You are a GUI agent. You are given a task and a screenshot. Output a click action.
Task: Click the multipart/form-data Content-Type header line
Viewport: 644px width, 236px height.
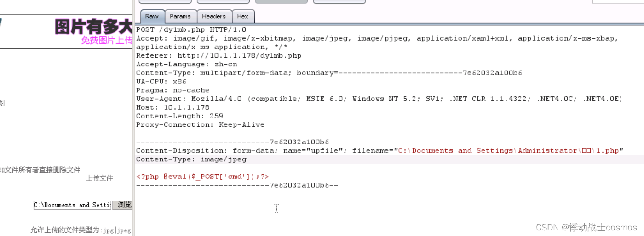tap(329, 73)
